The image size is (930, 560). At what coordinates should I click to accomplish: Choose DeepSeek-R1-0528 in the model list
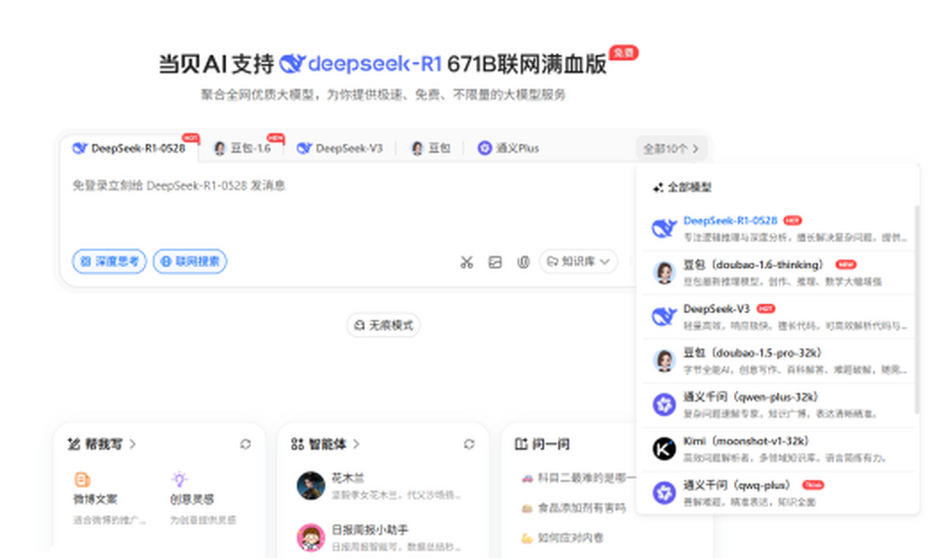point(777,228)
